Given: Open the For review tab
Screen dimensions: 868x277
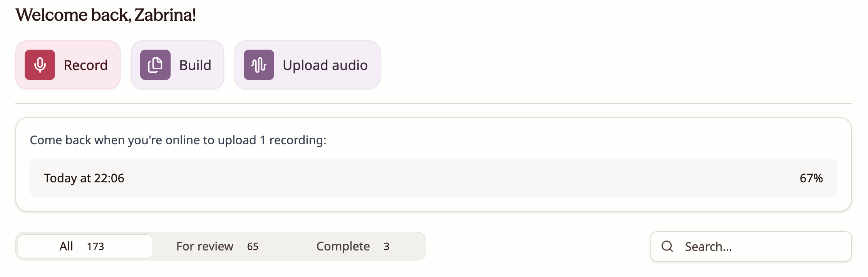Looking at the screenshot, I should click(204, 246).
